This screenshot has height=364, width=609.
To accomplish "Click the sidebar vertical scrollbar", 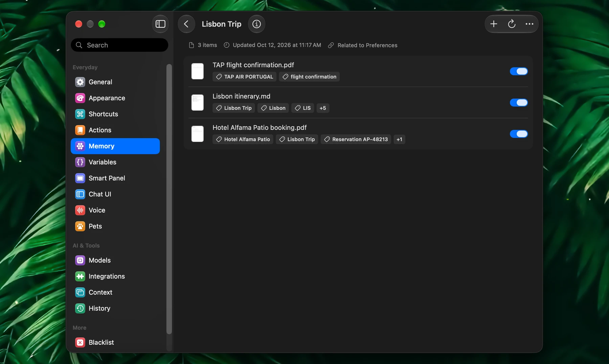I will (169, 199).
